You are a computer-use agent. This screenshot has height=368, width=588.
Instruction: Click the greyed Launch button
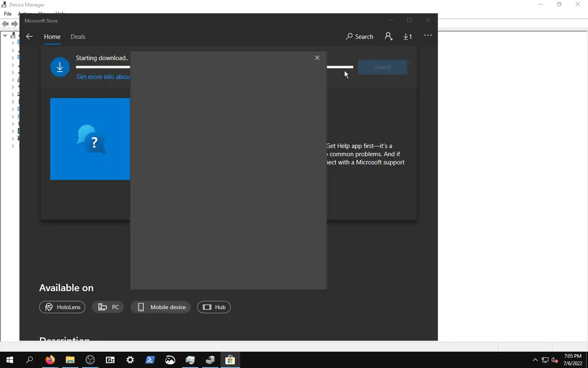point(383,67)
